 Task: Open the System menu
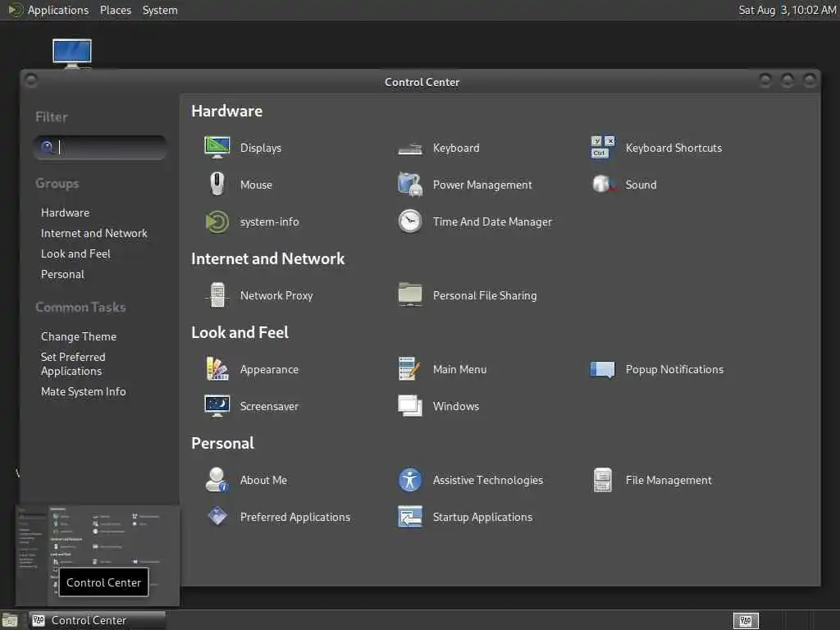coord(160,10)
